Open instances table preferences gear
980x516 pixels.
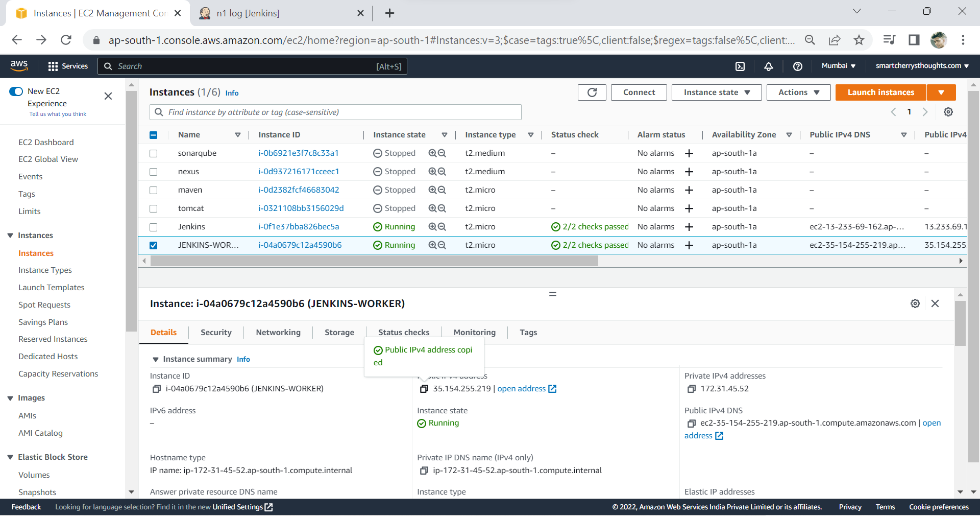pos(948,112)
